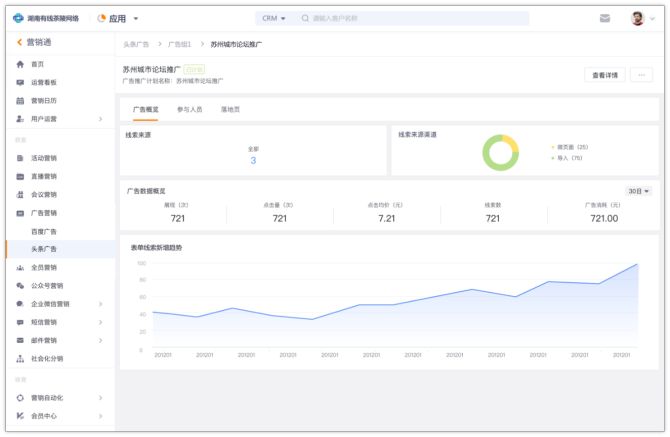Open the 全员营销 sidebar icon
Screen dimensions: 670x437
pos(20,268)
